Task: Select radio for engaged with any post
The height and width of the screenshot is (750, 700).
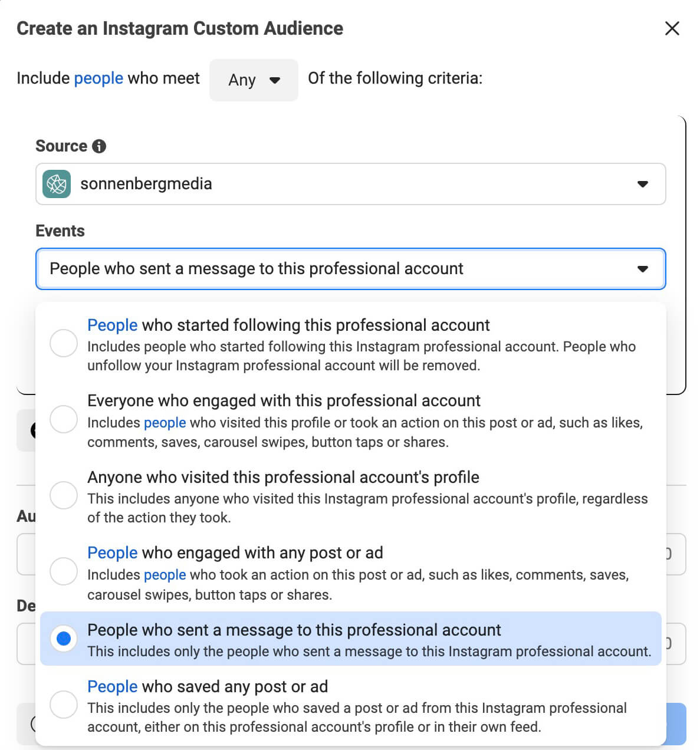Action: point(64,571)
